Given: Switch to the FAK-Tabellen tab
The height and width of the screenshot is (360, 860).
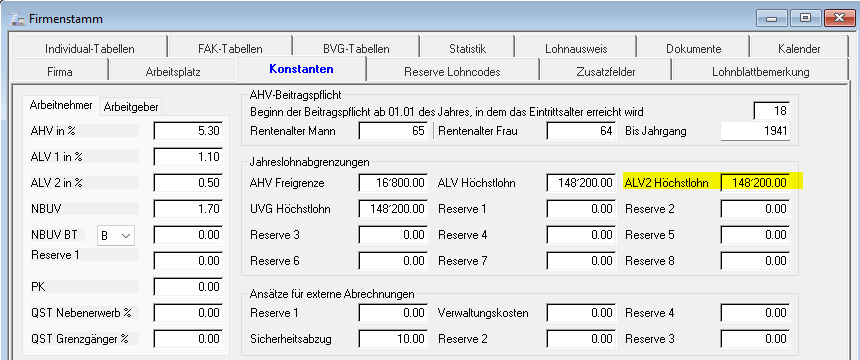Looking at the screenshot, I should (x=230, y=48).
